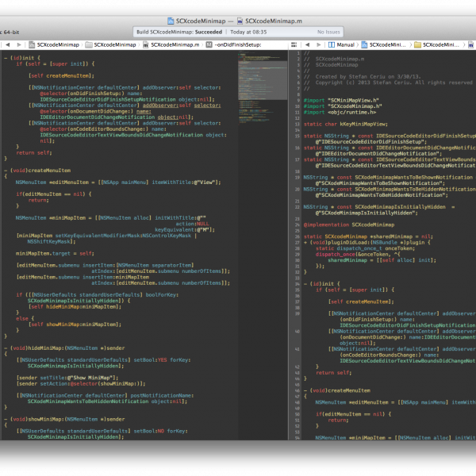Click '[self createMenuItem];' in the left editor
The width and height of the screenshot is (476, 476).
coord(61,75)
